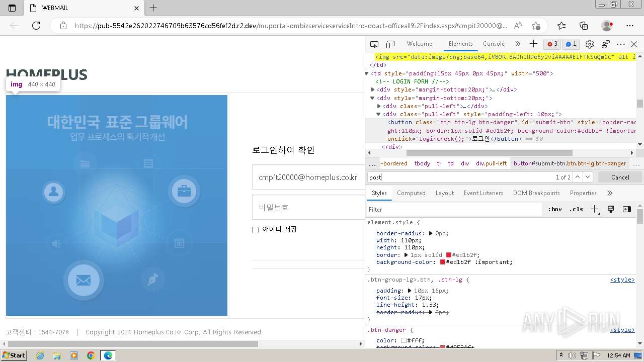Screen dimensions: 644x362
Task: Click the styles Filter field
Action: pyautogui.click(x=454, y=209)
